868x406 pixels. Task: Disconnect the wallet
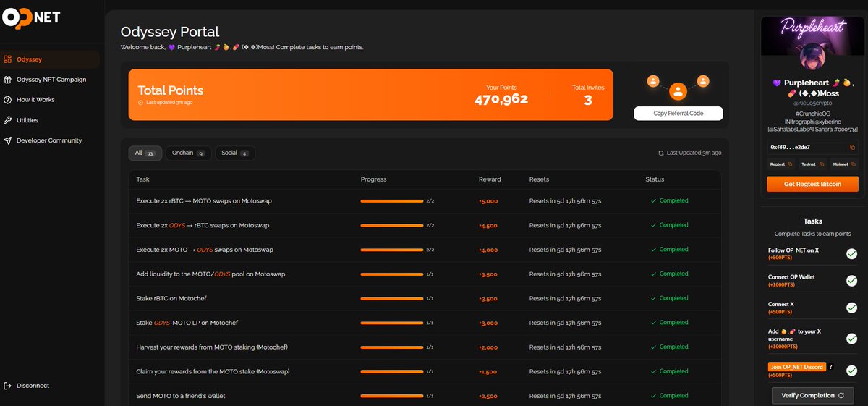coord(27,386)
